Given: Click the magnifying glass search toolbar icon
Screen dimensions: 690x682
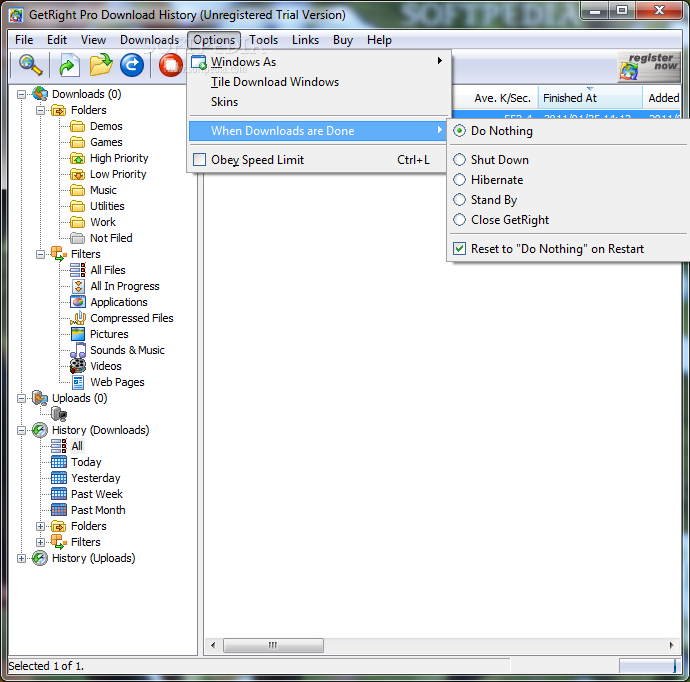Looking at the screenshot, I should click(x=30, y=65).
